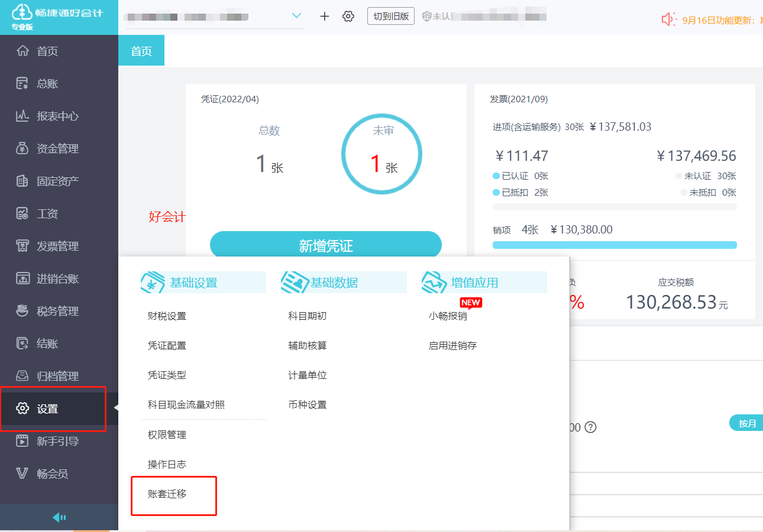Image resolution: width=763 pixels, height=532 pixels.
Task: Toggle the 按月 monthly switch
Action: (747, 423)
